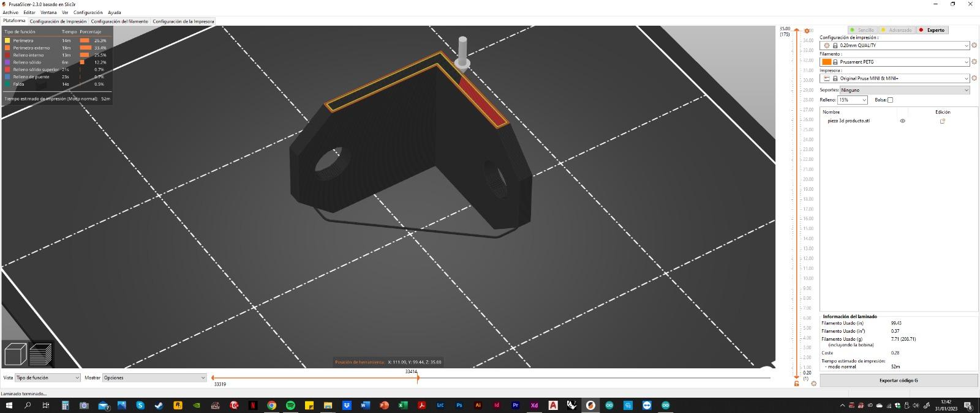Open Windows Start menu

[x=9, y=405]
